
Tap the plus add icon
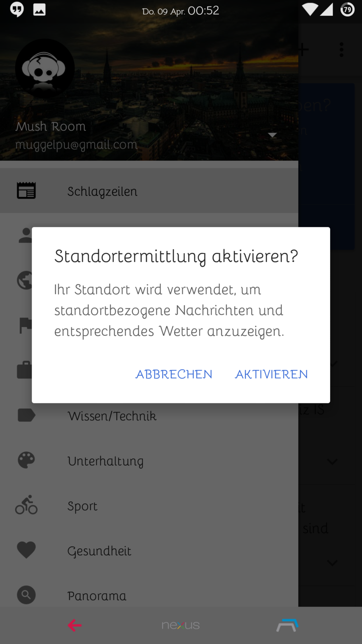tap(304, 50)
